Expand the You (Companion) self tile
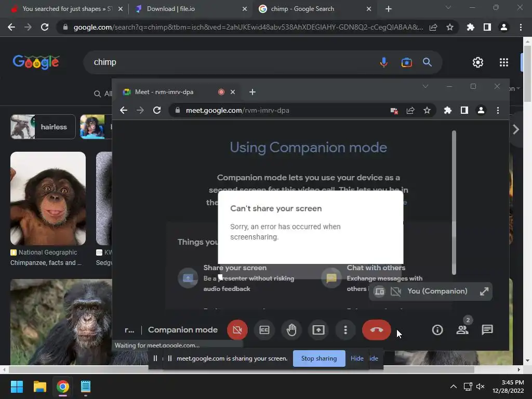Image resolution: width=532 pixels, height=399 pixels. tap(484, 291)
